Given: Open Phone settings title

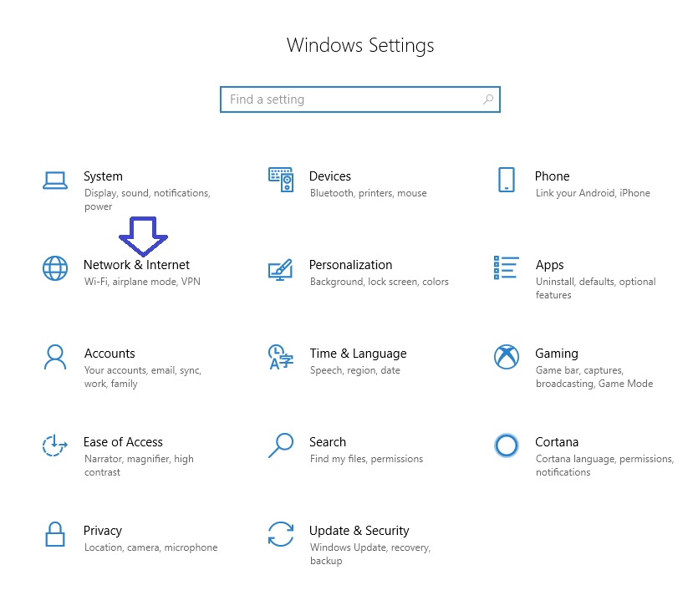Looking at the screenshot, I should tap(552, 176).
